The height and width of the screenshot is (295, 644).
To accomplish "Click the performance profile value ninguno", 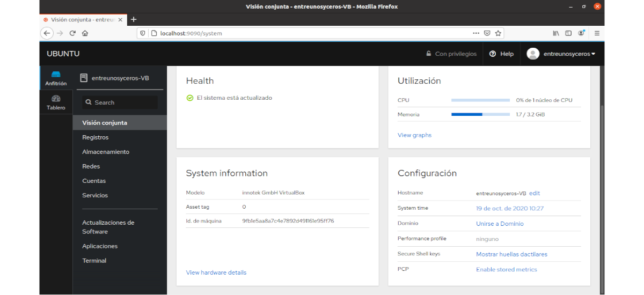I will point(487,239).
